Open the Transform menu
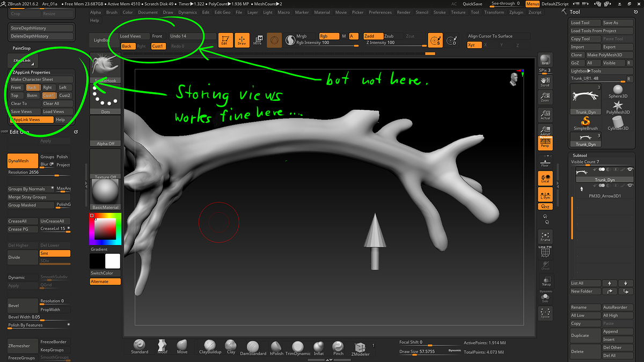This screenshot has width=644, height=362. point(494,12)
